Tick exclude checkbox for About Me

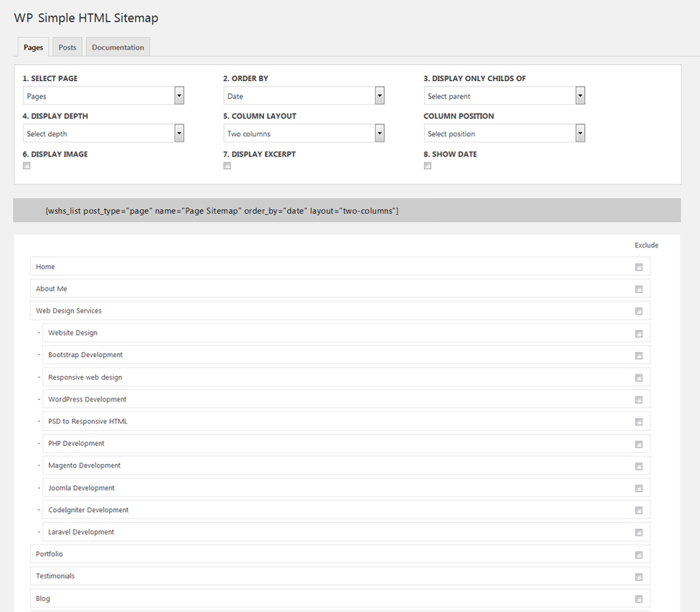[639, 289]
